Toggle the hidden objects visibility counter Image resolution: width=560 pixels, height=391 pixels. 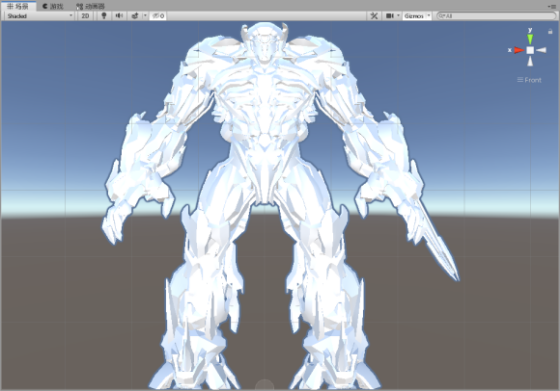tap(158, 16)
